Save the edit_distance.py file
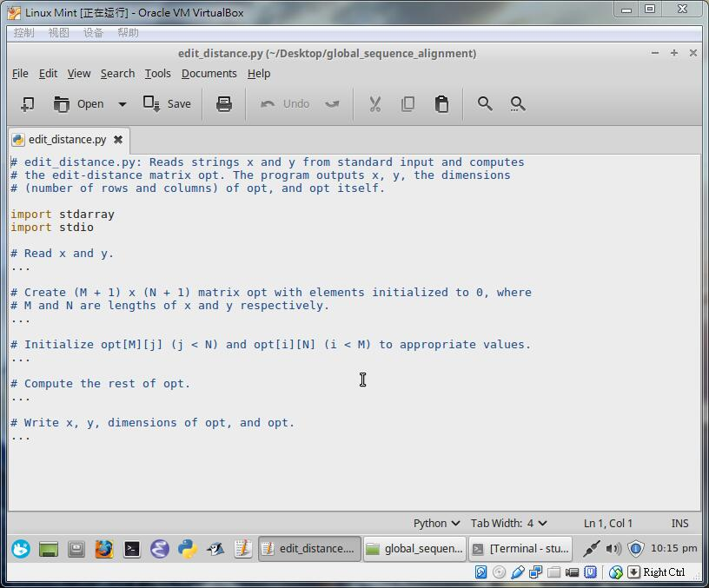The width and height of the screenshot is (709, 588). point(168,103)
